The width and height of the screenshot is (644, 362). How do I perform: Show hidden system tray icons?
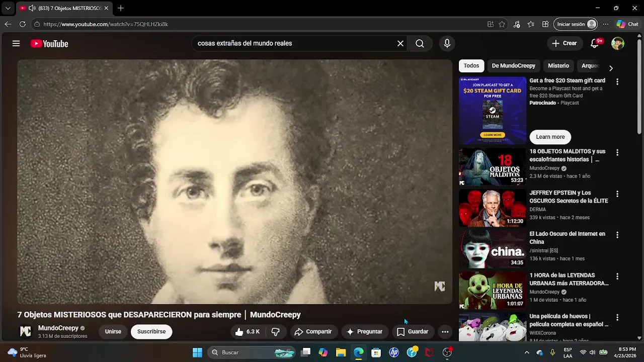[527, 352]
